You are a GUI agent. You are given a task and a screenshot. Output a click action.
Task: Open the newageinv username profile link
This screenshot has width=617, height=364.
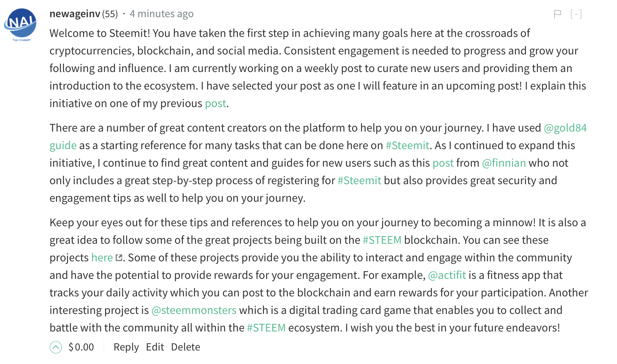click(x=75, y=14)
